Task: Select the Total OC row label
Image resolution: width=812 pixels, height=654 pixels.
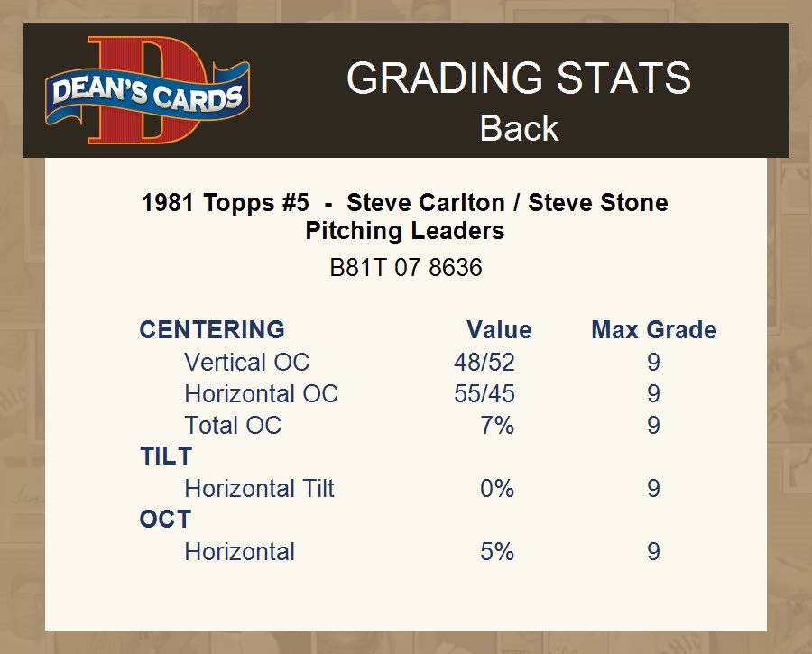Action: pyautogui.click(x=233, y=426)
